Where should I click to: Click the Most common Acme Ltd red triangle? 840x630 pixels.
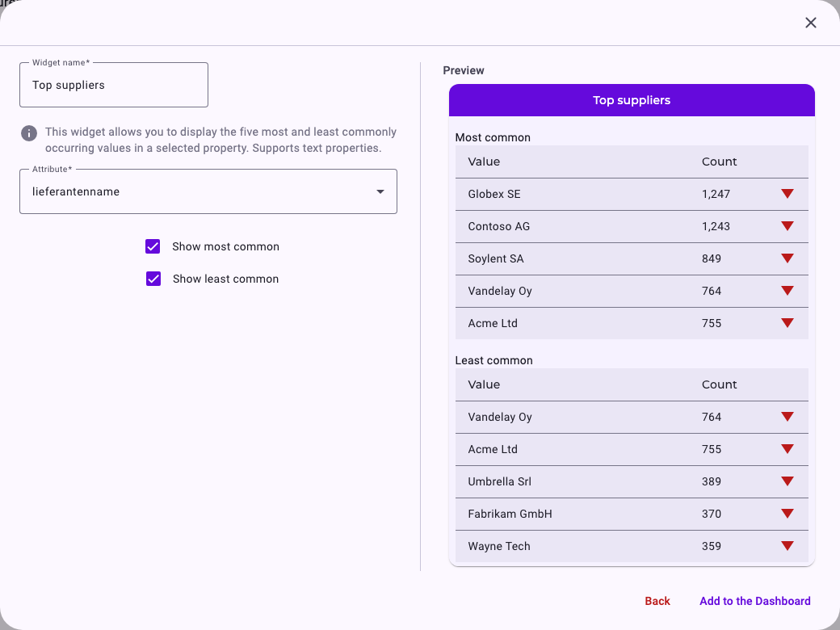pyautogui.click(x=787, y=323)
